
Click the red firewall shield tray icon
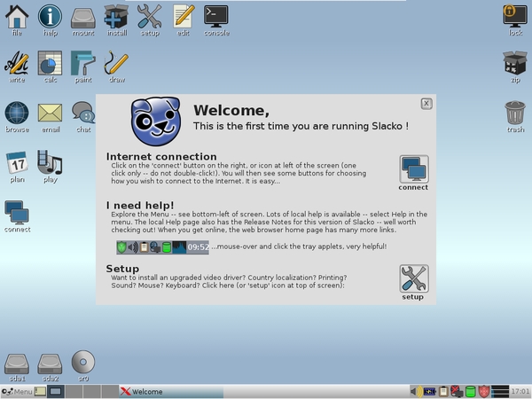(484, 392)
